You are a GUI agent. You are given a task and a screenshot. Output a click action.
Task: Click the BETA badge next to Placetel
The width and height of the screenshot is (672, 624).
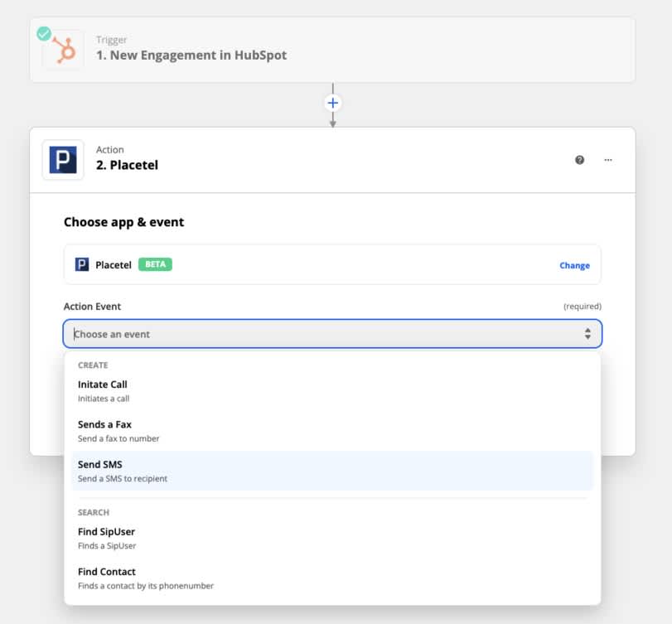tap(155, 264)
